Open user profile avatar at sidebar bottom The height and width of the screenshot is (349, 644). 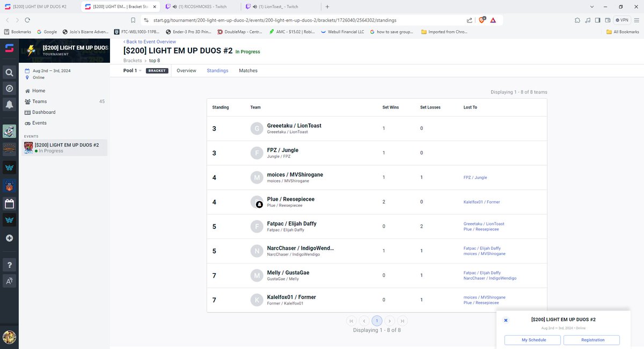(9, 337)
